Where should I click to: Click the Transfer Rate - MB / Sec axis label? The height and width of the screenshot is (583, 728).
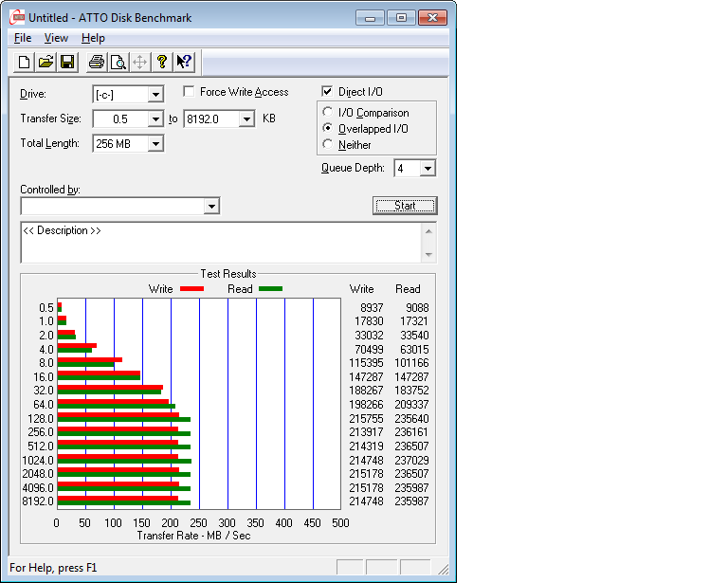tap(193, 536)
